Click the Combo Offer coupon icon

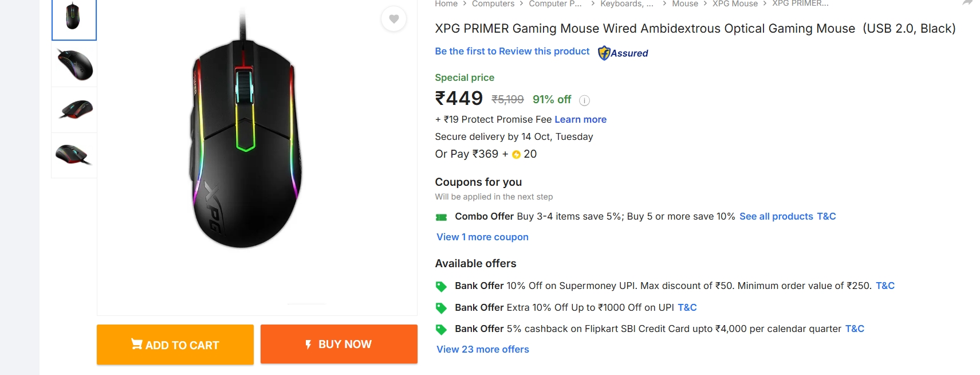(441, 217)
